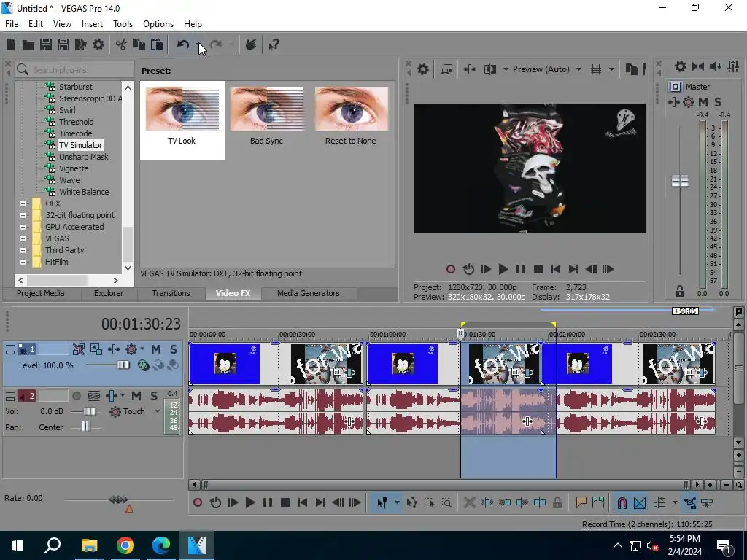Click the Zoom Edit tool magnifier icon
This screenshot has height=560, width=747.
tap(446, 502)
